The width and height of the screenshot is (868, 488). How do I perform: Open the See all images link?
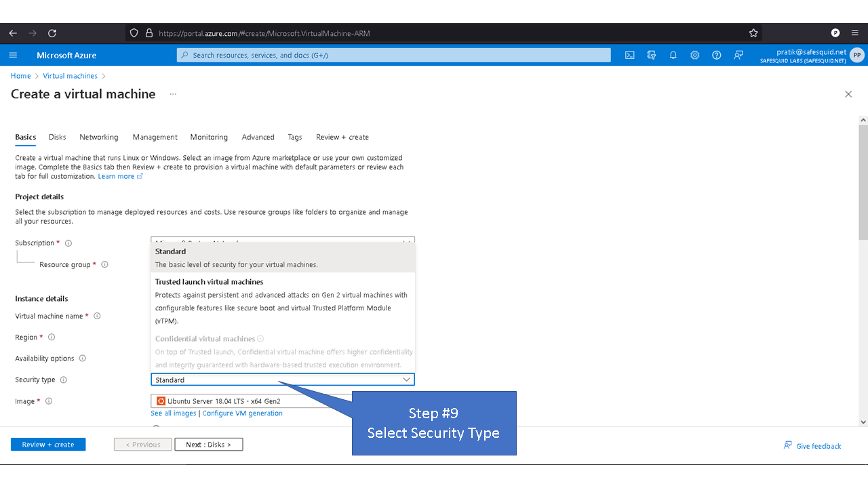(x=174, y=413)
